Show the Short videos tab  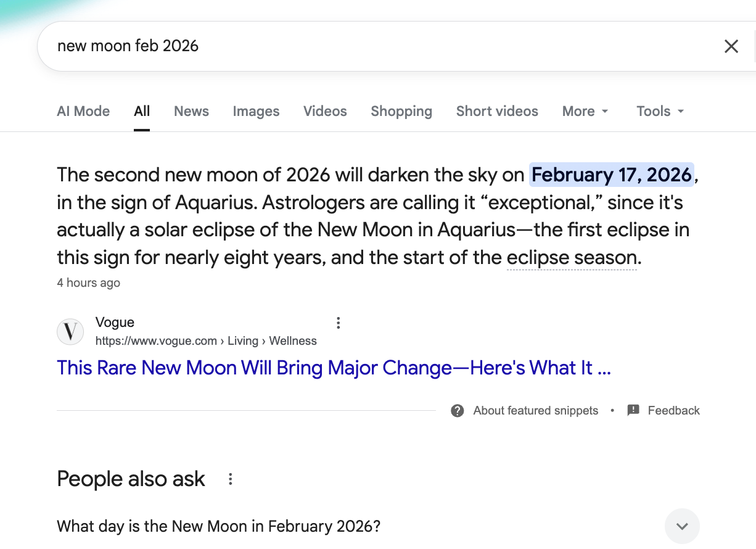pyautogui.click(x=497, y=112)
